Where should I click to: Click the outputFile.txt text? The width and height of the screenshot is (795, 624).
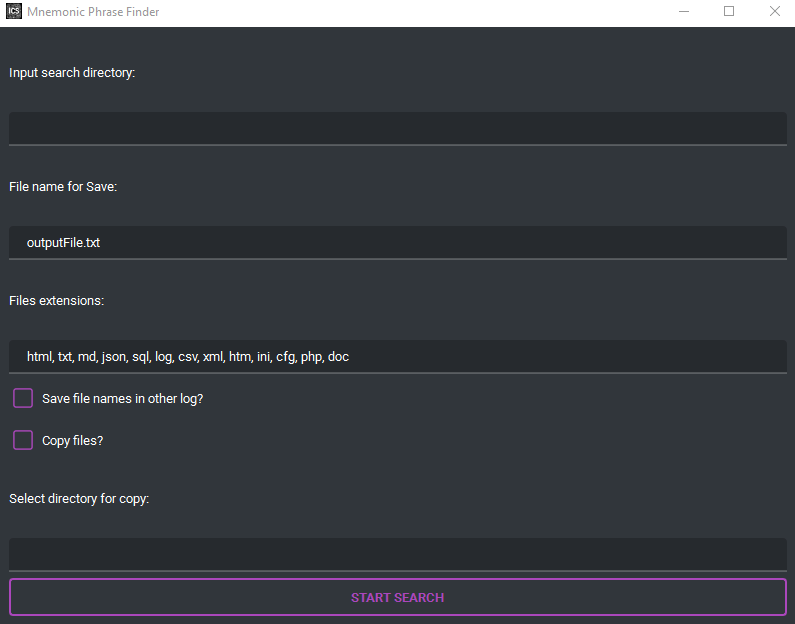(x=63, y=242)
